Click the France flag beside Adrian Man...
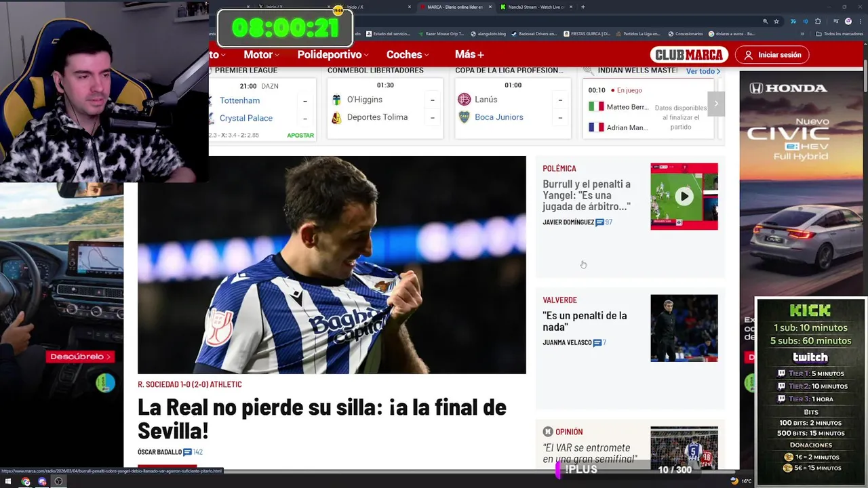Screen dimensions: 868x488 [596, 127]
